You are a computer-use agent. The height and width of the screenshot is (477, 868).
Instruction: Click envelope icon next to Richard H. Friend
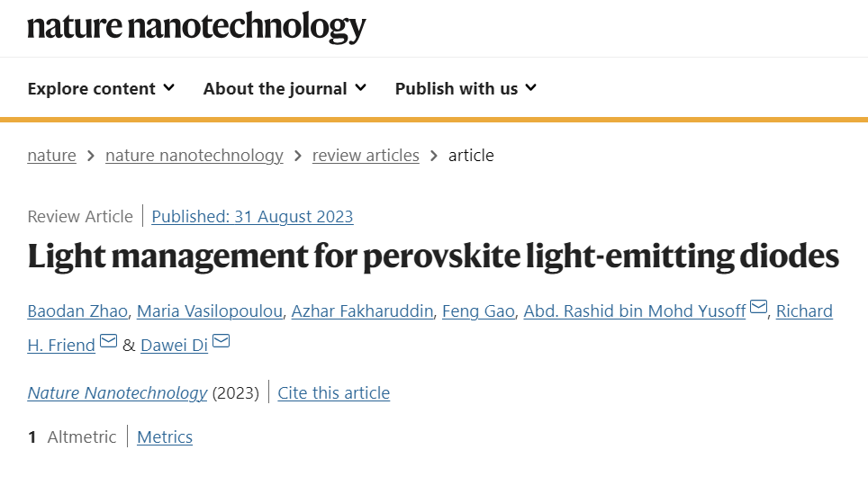pos(108,340)
